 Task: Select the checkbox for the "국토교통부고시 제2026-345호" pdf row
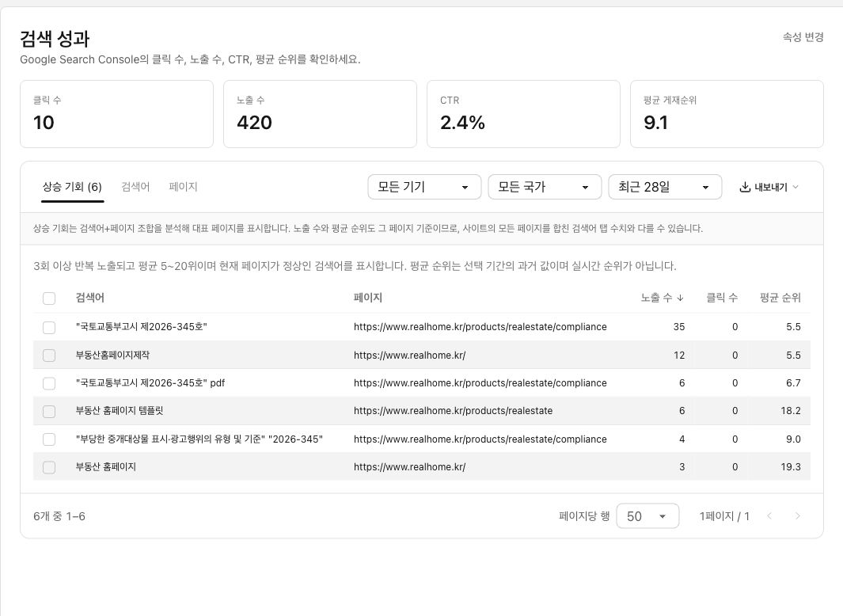49,383
